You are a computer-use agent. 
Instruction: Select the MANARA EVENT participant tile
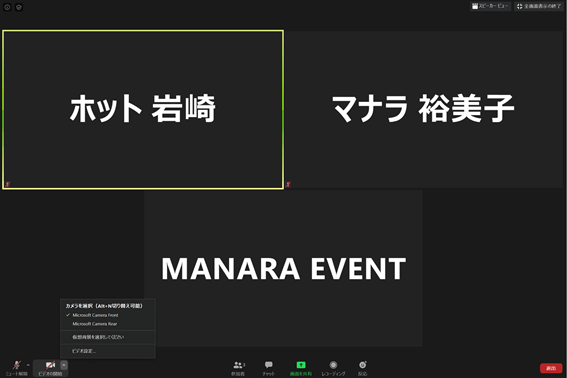tap(283, 268)
